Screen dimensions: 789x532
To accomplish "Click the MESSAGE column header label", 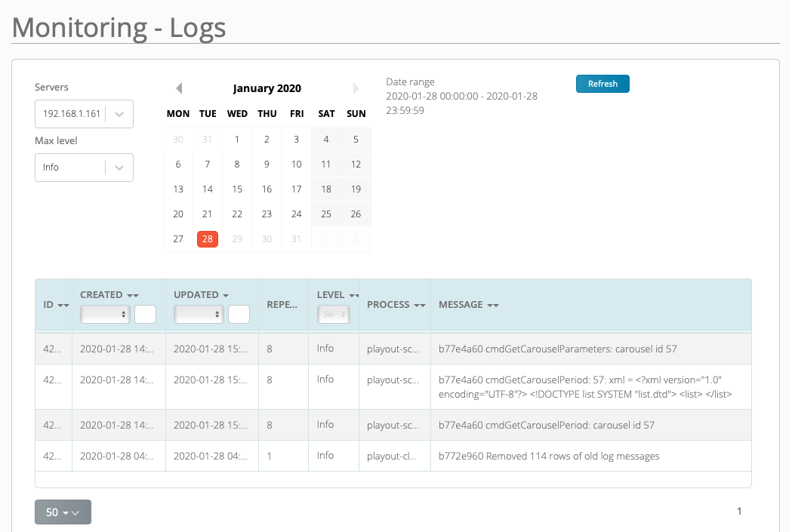I will click(x=461, y=305).
